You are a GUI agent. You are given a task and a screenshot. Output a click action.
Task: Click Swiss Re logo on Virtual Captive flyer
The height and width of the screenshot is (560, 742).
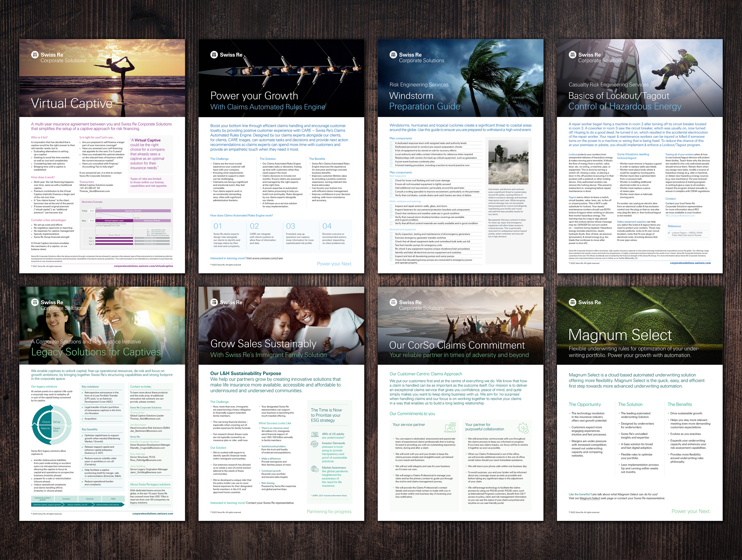pyautogui.click(x=58, y=57)
